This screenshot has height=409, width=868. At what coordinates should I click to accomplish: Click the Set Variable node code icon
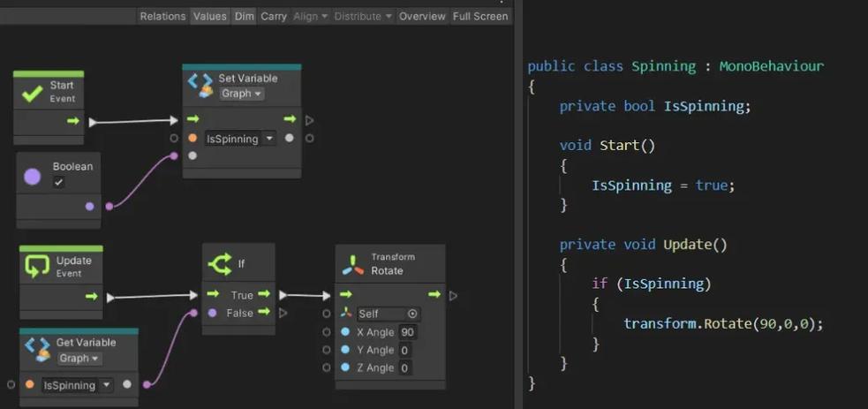tap(200, 85)
